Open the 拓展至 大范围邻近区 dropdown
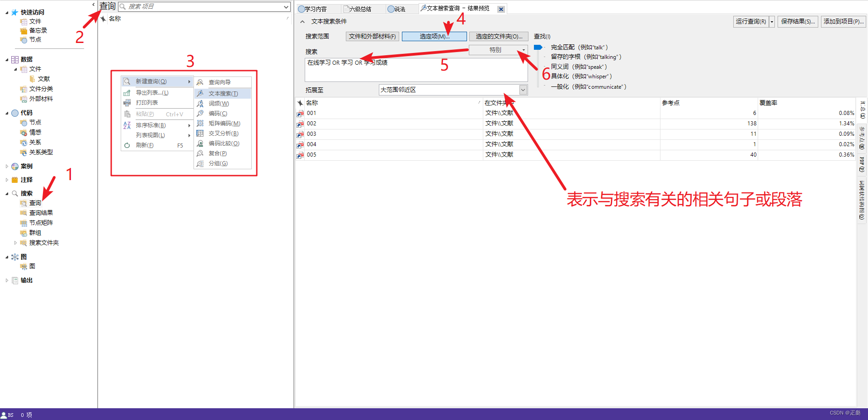Image resolution: width=868 pixels, height=420 pixels. 523,90
